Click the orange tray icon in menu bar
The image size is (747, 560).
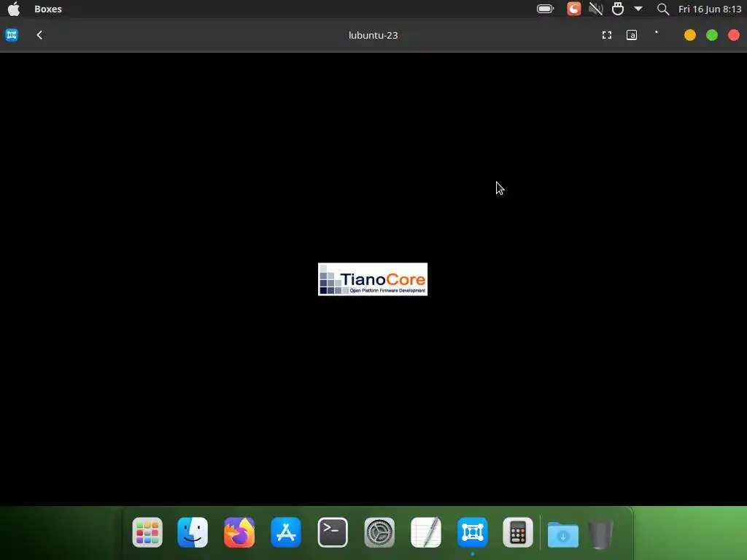click(573, 9)
